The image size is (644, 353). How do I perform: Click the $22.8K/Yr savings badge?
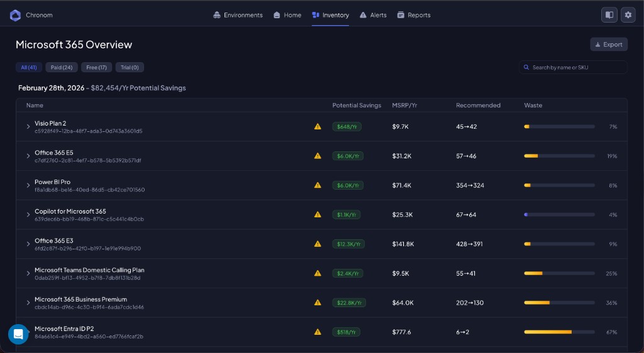click(348, 303)
